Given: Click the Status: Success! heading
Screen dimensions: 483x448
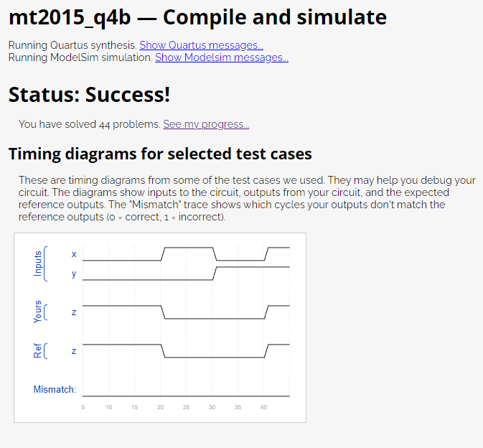Looking at the screenshot, I should coord(89,94).
